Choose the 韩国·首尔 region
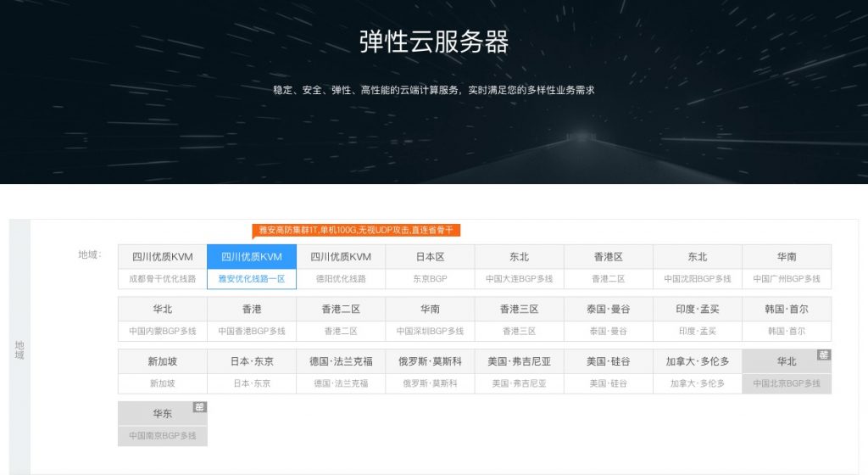The height and width of the screenshot is (475, 868). tap(787, 319)
